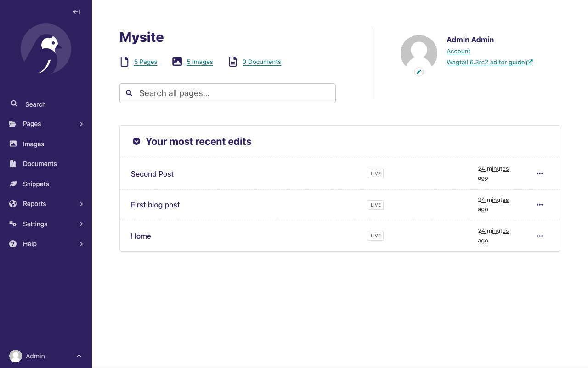Screen dimensions: 588x368
Task: Open the actions menu for Home
Action: coord(539,236)
